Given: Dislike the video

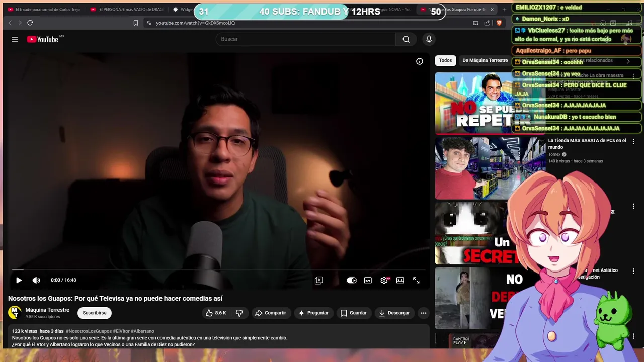Looking at the screenshot, I should pyautogui.click(x=239, y=313).
